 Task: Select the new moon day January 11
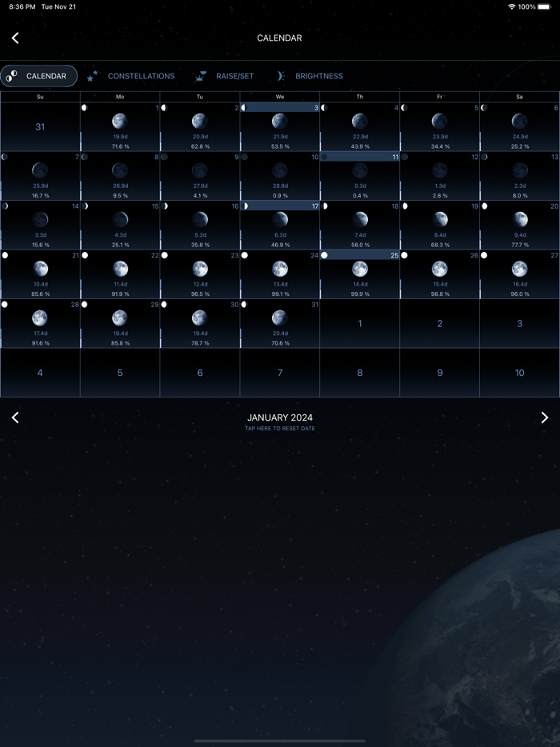click(x=360, y=176)
